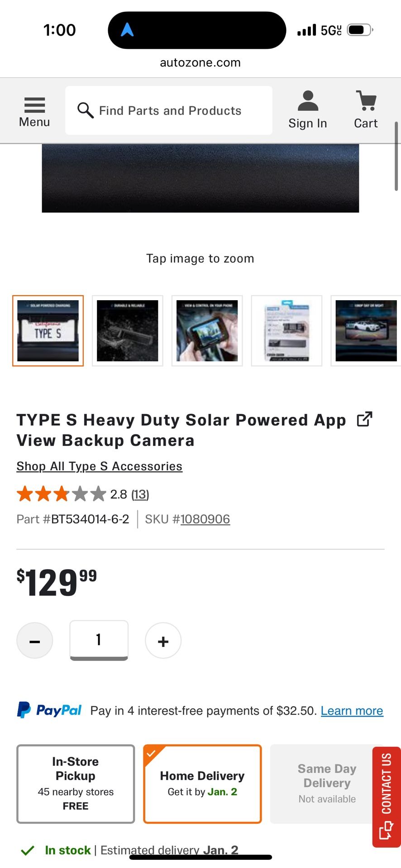Tap the blue location arrow in status pill
The height and width of the screenshot is (868, 401).
click(x=127, y=30)
